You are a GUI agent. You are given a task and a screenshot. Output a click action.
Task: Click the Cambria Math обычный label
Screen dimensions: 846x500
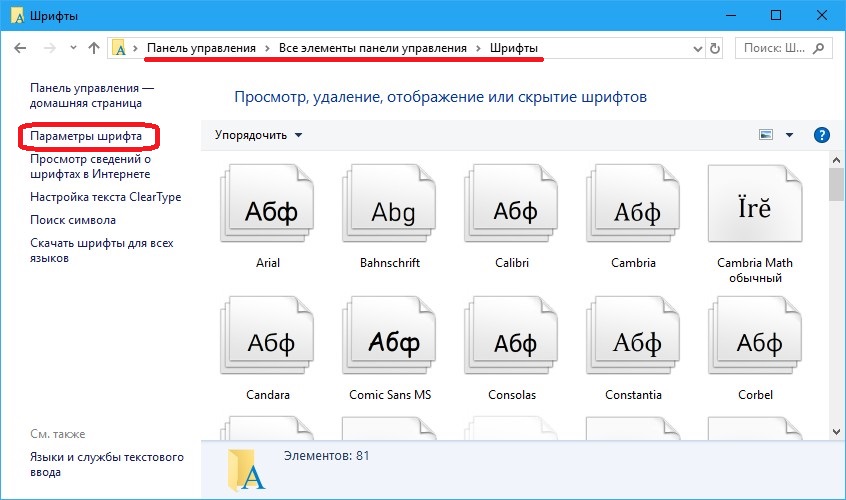[755, 270]
